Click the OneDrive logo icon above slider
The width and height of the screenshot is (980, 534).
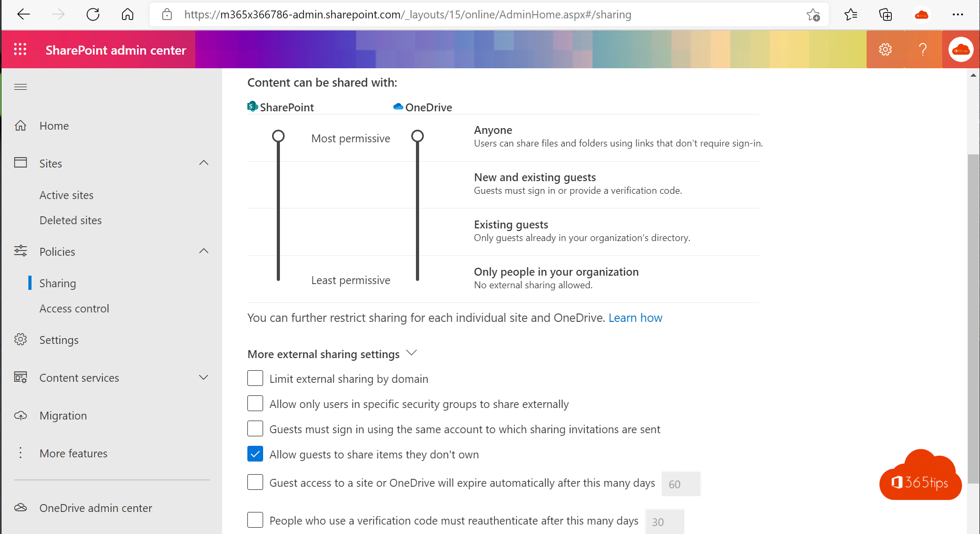398,107
